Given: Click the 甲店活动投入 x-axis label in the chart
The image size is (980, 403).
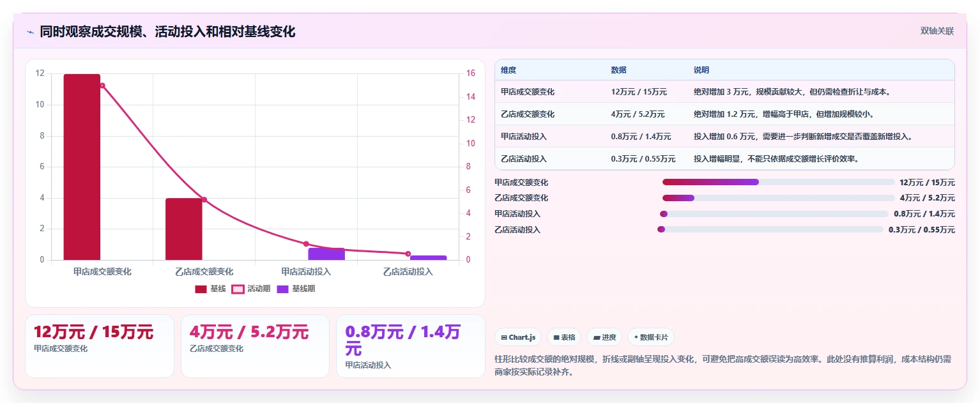Looking at the screenshot, I should [x=306, y=271].
